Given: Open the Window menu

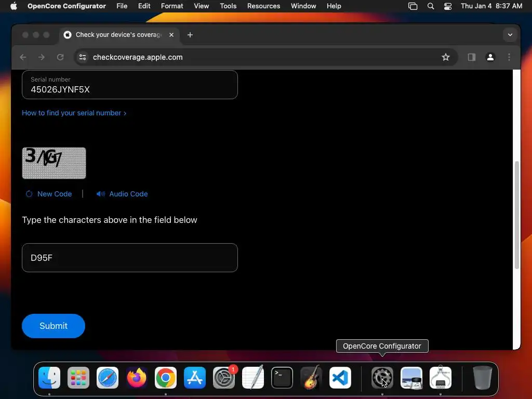Looking at the screenshot, I should point(303,6).
